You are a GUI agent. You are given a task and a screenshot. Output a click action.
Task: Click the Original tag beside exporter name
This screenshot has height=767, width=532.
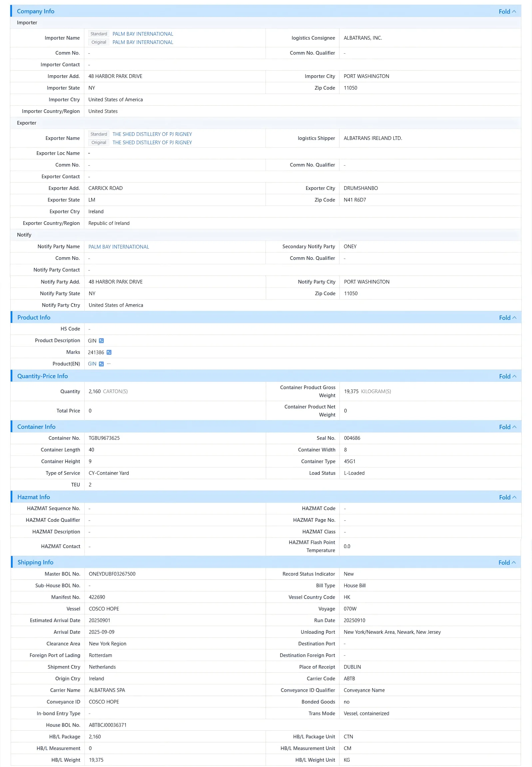(x=99, y=143)
